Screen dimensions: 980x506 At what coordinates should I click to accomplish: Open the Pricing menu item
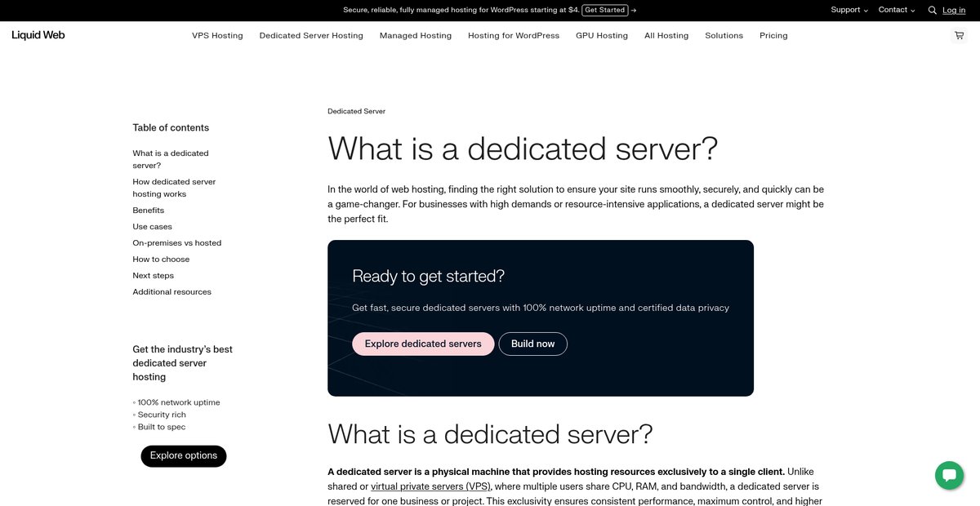click(773, 36)
